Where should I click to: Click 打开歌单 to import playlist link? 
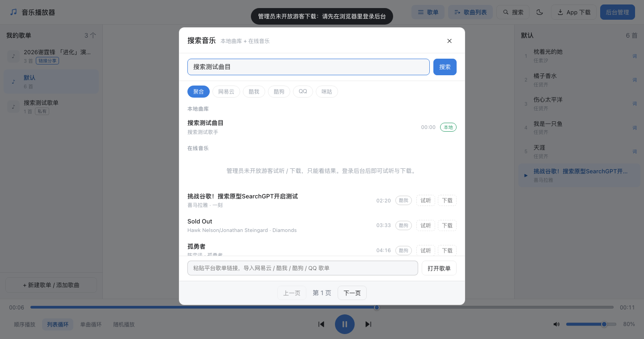(439, 268)
